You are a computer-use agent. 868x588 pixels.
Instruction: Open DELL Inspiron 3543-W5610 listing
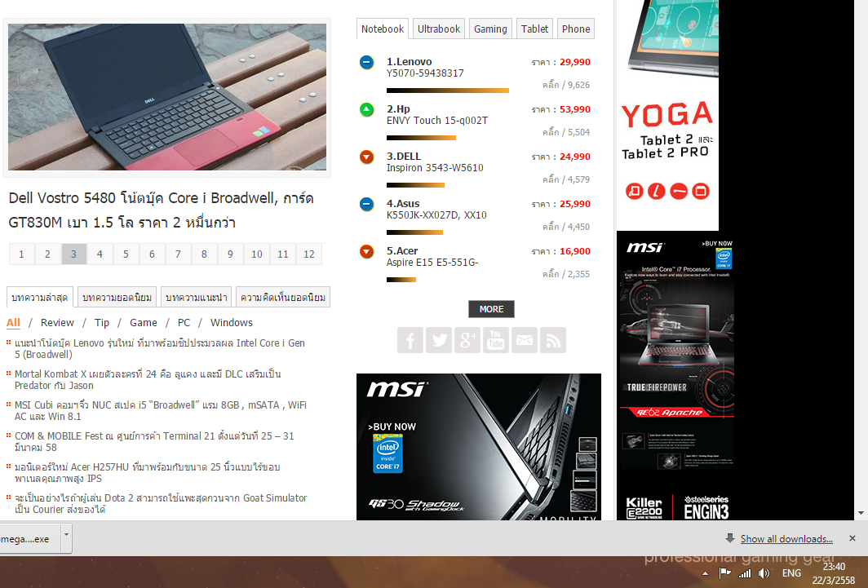[x=435, y=161]
